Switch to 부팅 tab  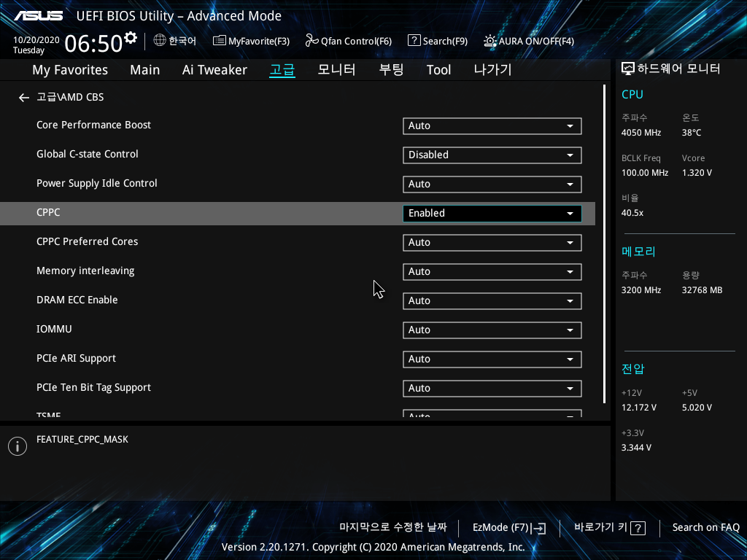(391, 70)
